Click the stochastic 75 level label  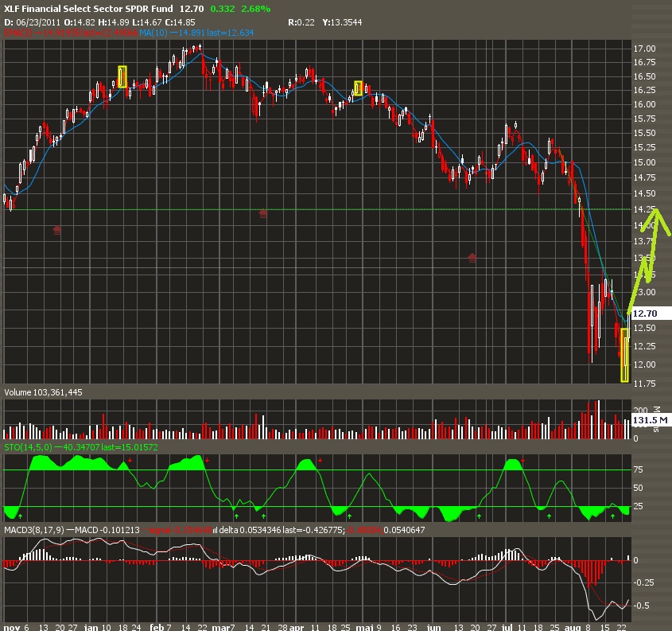pos(638,469)
